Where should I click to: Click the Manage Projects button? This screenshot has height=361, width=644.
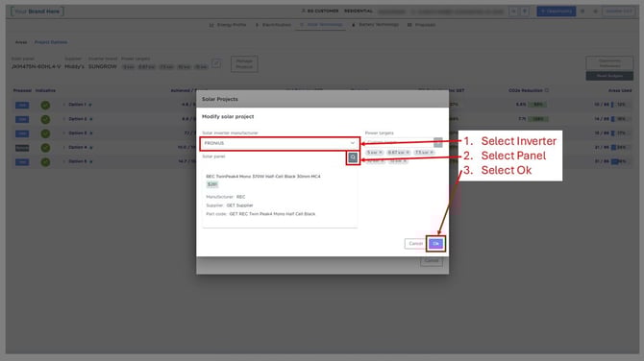pyautogui.click(x=244, y=64)
